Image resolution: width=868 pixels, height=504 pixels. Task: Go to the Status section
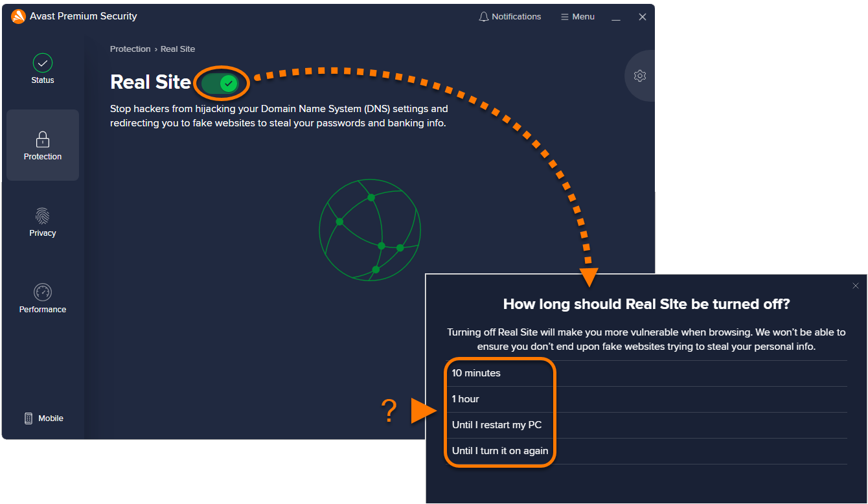point(43,69)
